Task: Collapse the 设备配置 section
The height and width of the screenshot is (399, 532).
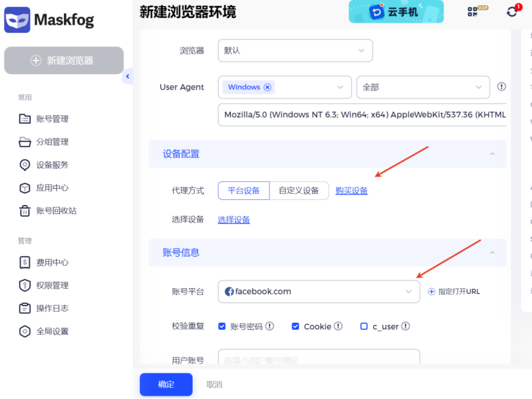Action: pyautogui.click(x=493, y=154)
